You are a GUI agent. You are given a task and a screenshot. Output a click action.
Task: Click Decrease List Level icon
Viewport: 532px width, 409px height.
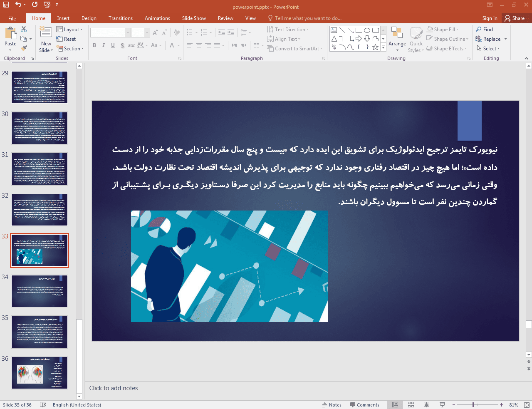(222, 32)
